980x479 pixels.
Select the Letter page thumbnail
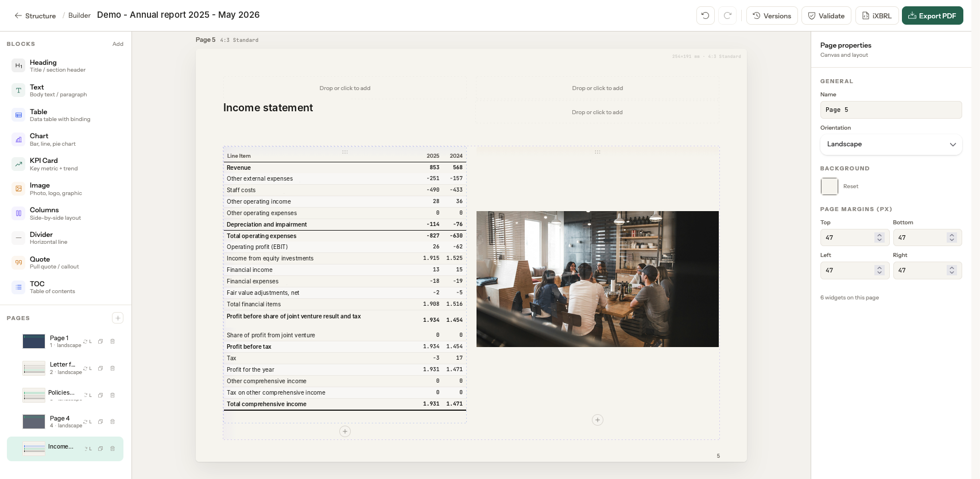point(34,368)
